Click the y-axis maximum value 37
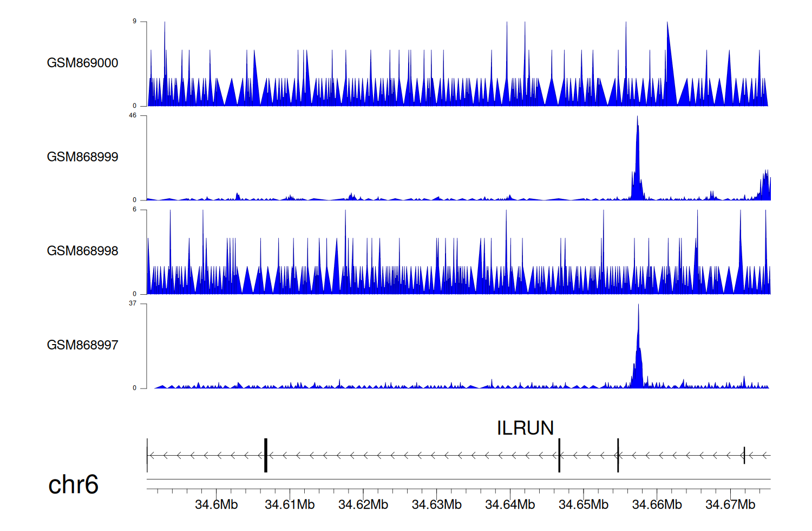Screen dimensions: 812x531 (x=133, y=303)
